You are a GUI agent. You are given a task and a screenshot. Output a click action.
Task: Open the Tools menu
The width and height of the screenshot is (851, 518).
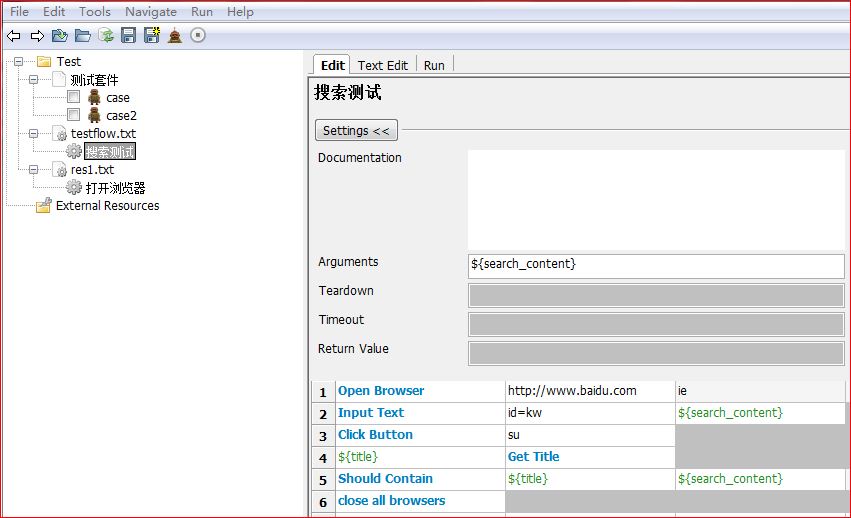tap(94, 11)
